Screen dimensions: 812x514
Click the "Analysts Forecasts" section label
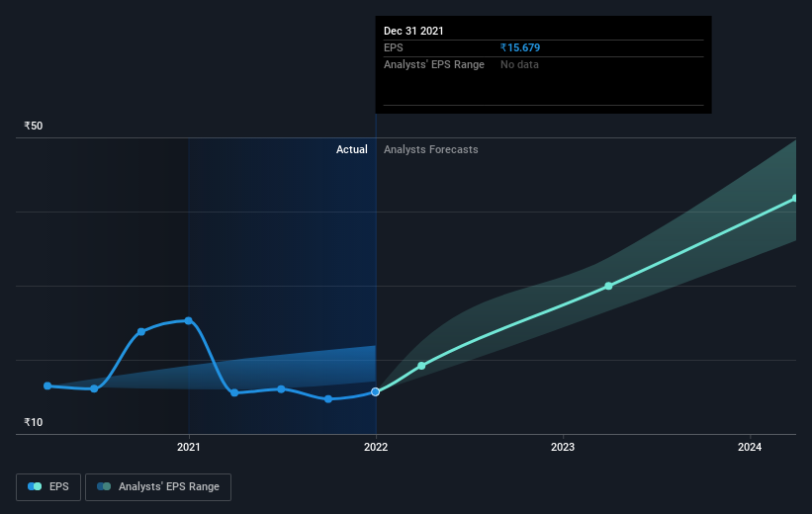click(x=430, y=150)
